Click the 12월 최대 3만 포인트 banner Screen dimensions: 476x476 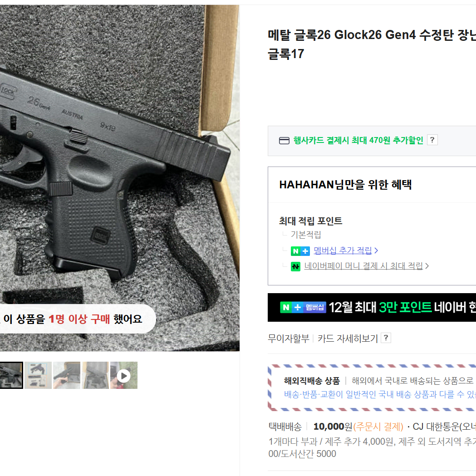pos(372,307)
